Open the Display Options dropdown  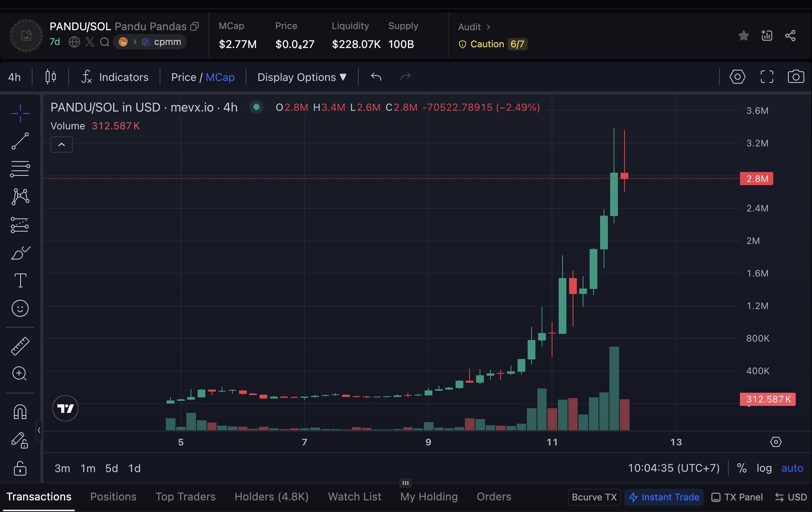coord(302,77)
